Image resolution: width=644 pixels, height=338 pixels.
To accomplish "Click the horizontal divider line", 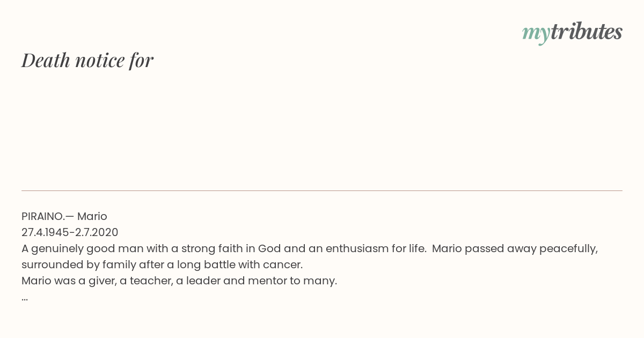I will tap(322, 190).
